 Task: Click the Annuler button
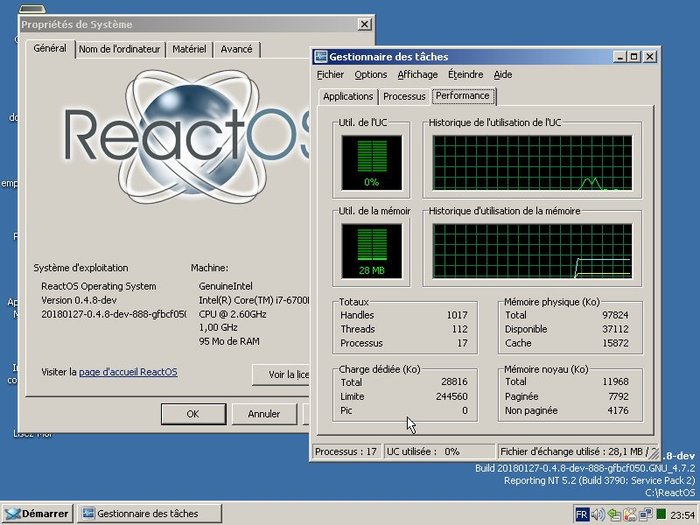[264, 414]
